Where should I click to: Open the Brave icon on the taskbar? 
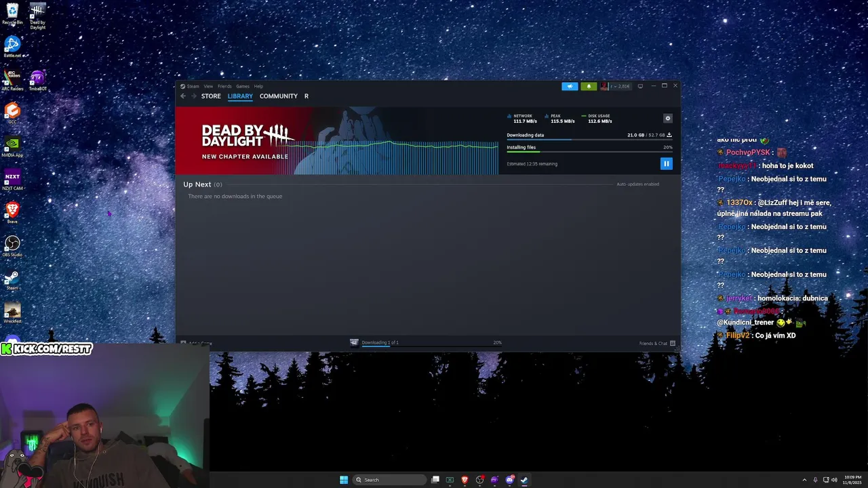[x=465, y=480]
